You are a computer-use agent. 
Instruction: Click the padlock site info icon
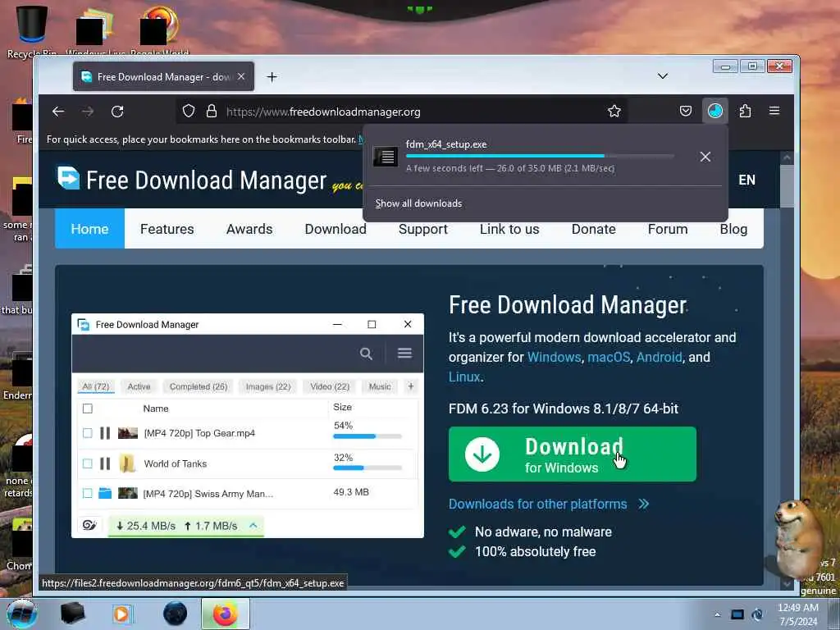212,111
